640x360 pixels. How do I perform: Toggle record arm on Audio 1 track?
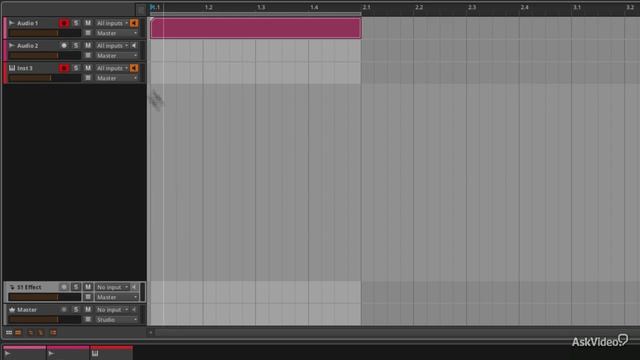(64, 23)
